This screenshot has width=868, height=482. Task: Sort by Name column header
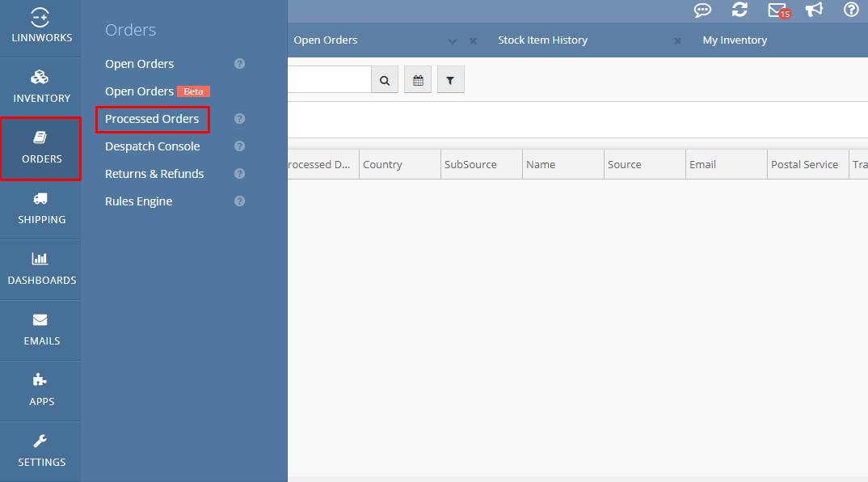[x=563, y=164]
